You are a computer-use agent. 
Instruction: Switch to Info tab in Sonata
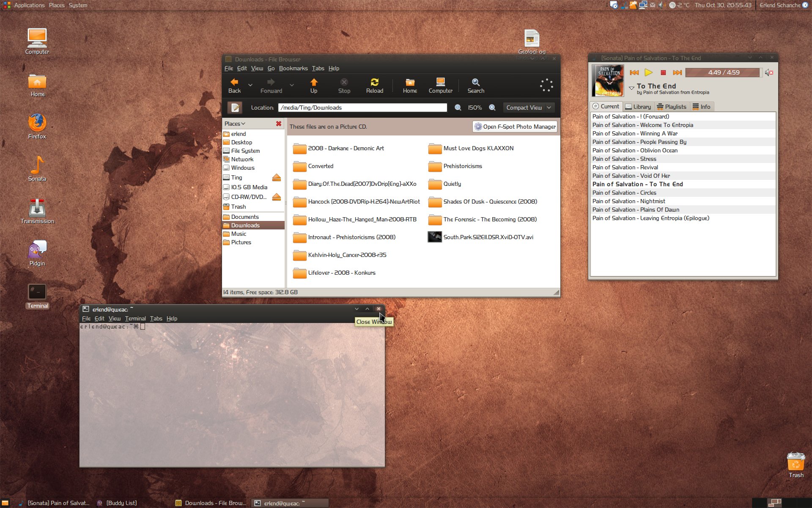click(x=702, y=107)
